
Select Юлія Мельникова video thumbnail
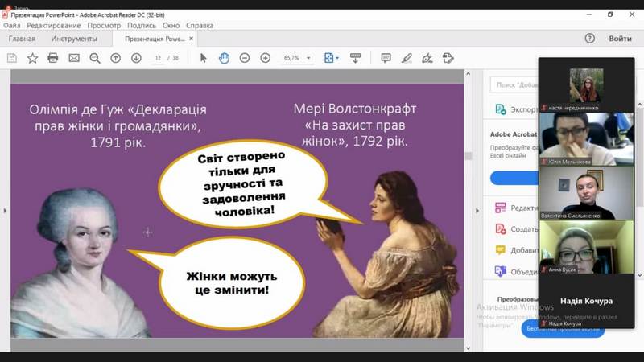tap(587, 139)
